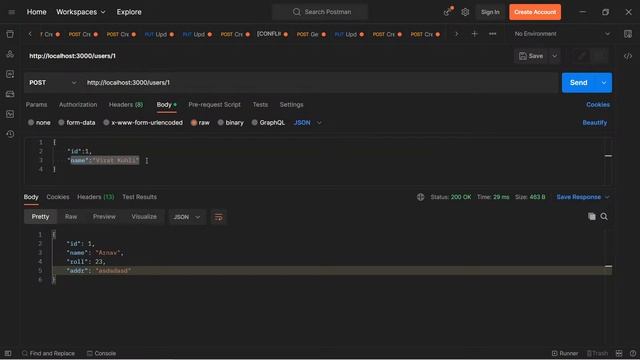Open the hamburger menu icon
This screenshot has width=640, height=360.
pos(11,12)
